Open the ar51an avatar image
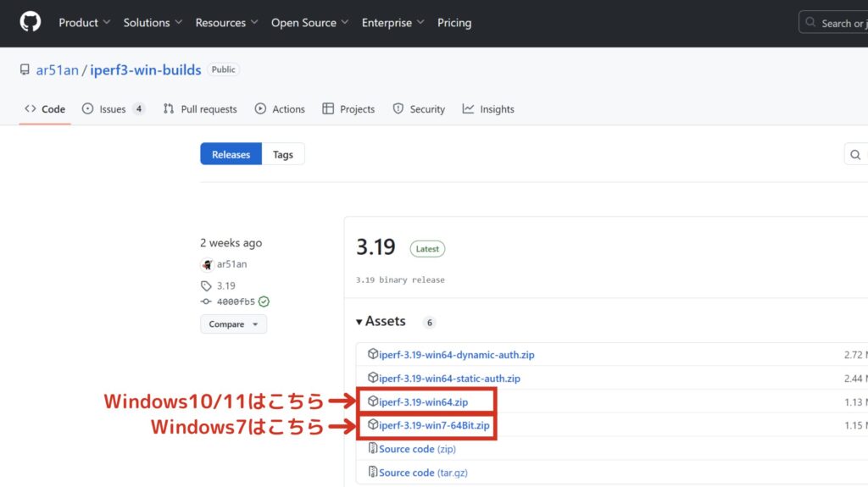Viewport: 868px width, 487px height. pyautogui.click(x=207, y=264)
